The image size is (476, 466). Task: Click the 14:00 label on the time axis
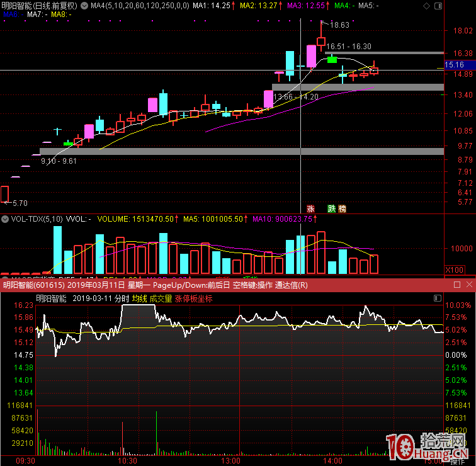pos(332,461)
